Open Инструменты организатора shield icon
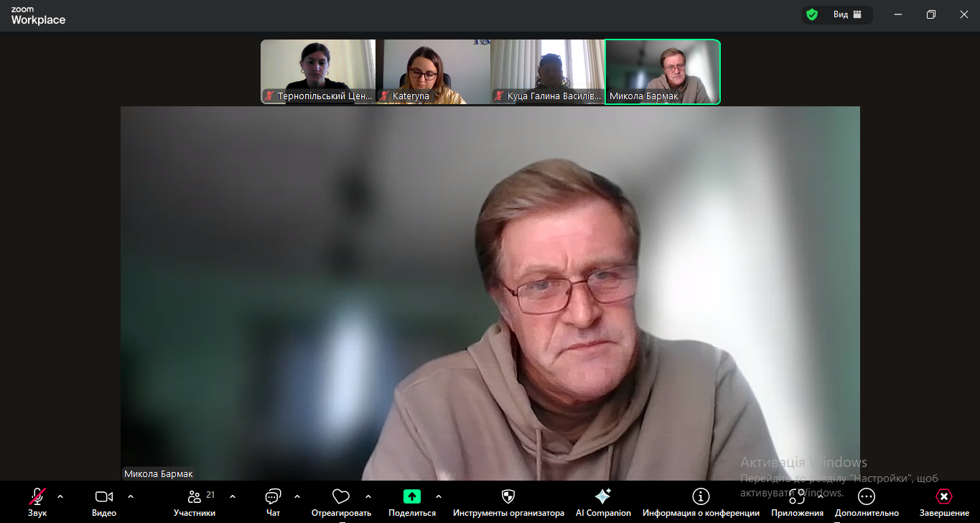Screen dimensions: 980x523 click(508, 496)
